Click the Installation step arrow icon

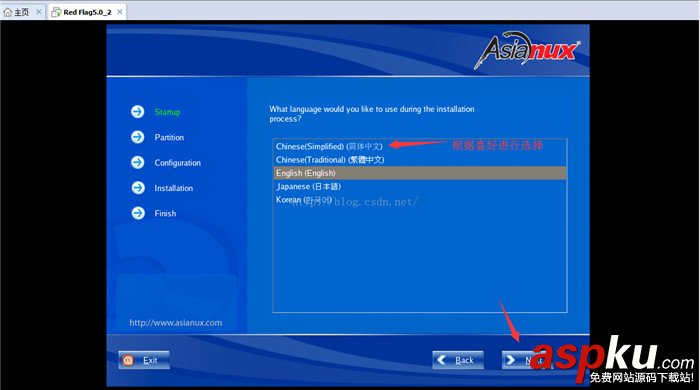pyautogui.click(x=138, y=188)
